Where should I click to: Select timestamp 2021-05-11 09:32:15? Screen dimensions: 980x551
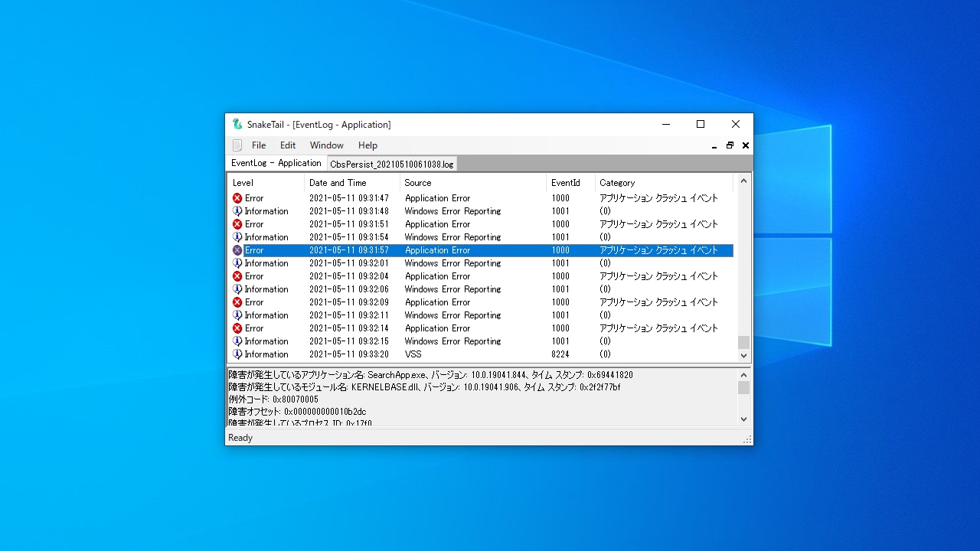349,341
